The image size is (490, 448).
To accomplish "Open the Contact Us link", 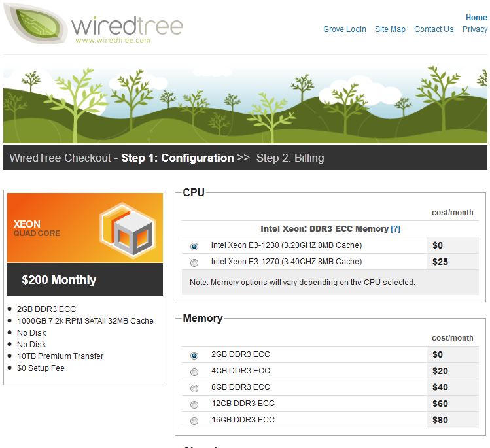I will tap(434, 29).
